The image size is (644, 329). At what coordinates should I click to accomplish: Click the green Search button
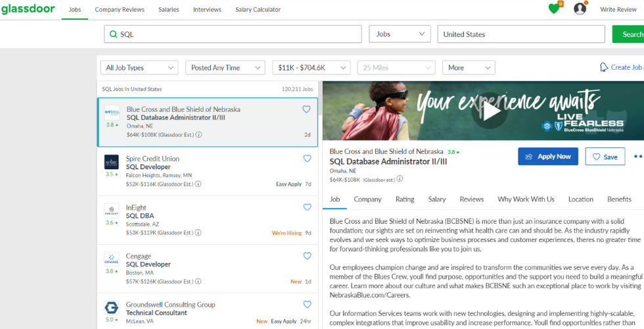click(x=628, y=34)
